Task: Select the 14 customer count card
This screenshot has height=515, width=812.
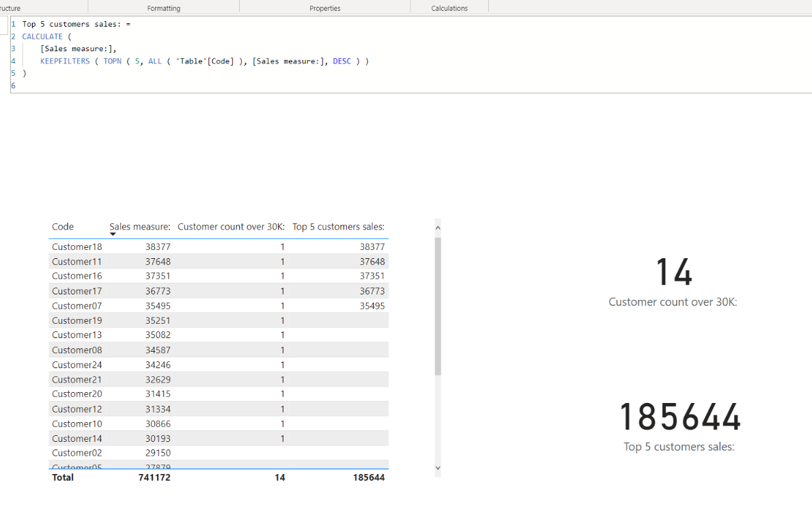Action: click(x=673, y=282)
